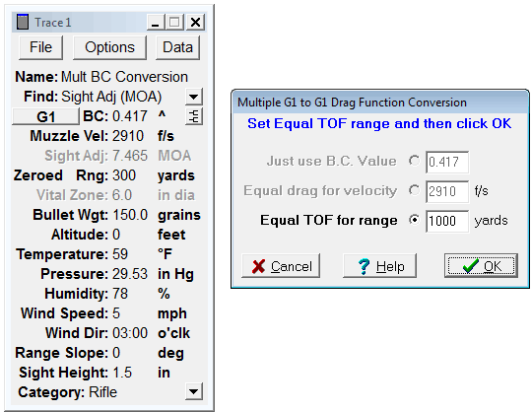Open the Options menu
The image size is (532, 412).
[109, 47]
